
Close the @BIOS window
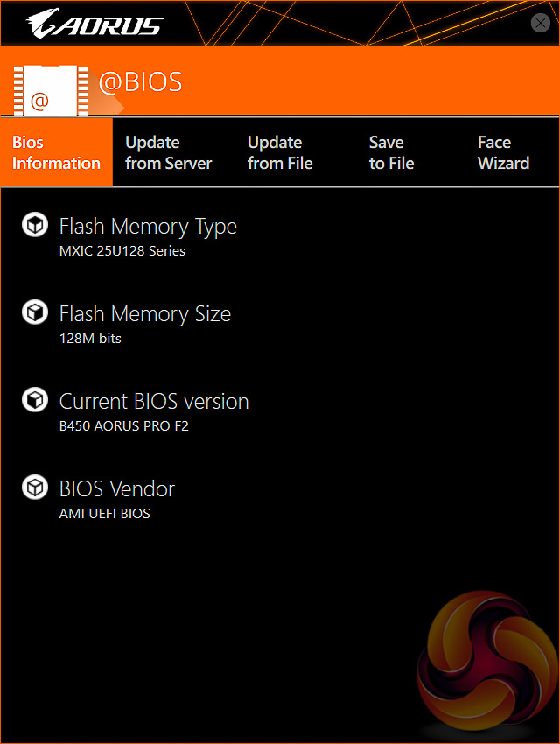541,24
